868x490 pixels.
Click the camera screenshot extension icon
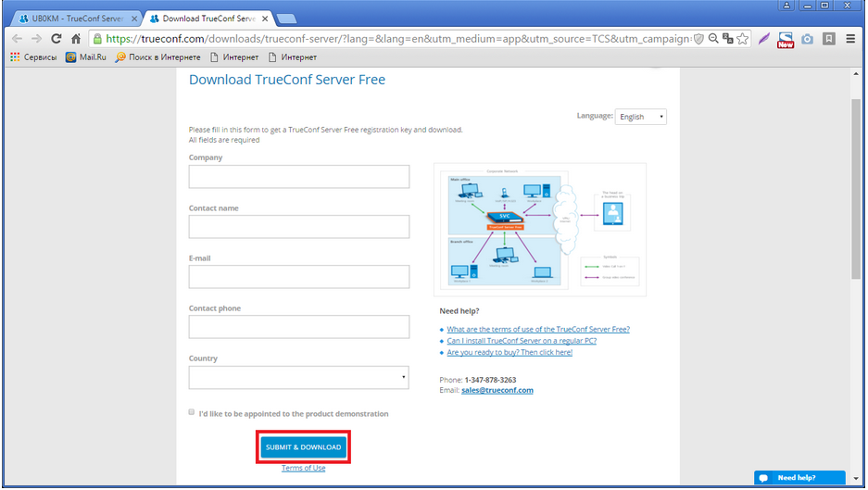[x=807, y=39]
